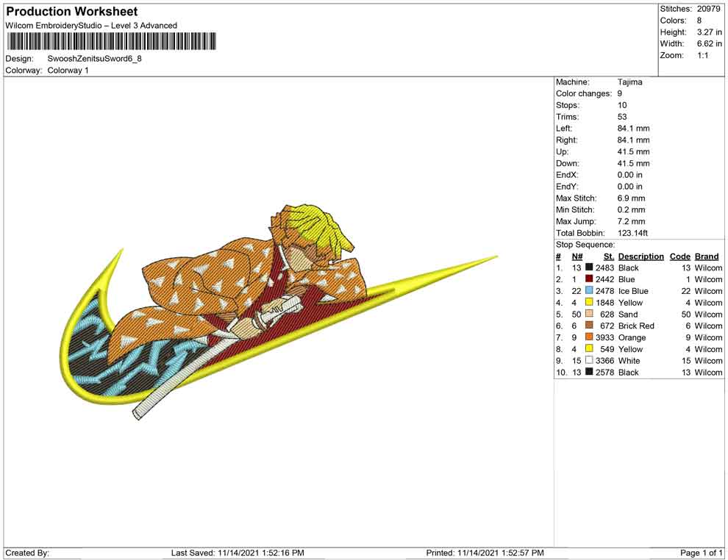Screen dimensions: 728x560
Task: Click the Stops value 10
Action: (621, 105)
